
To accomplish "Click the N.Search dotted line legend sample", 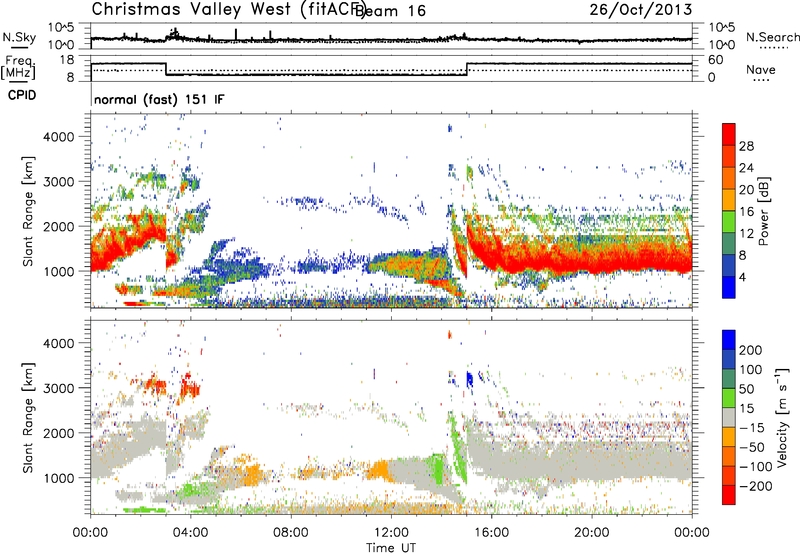I will 774,48.
